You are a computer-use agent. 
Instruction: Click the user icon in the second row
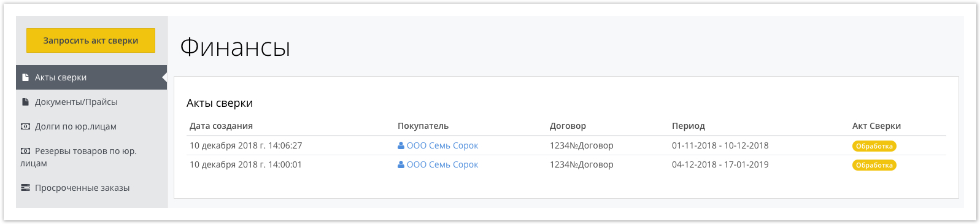pyautogui.click(x=401, y=164)
